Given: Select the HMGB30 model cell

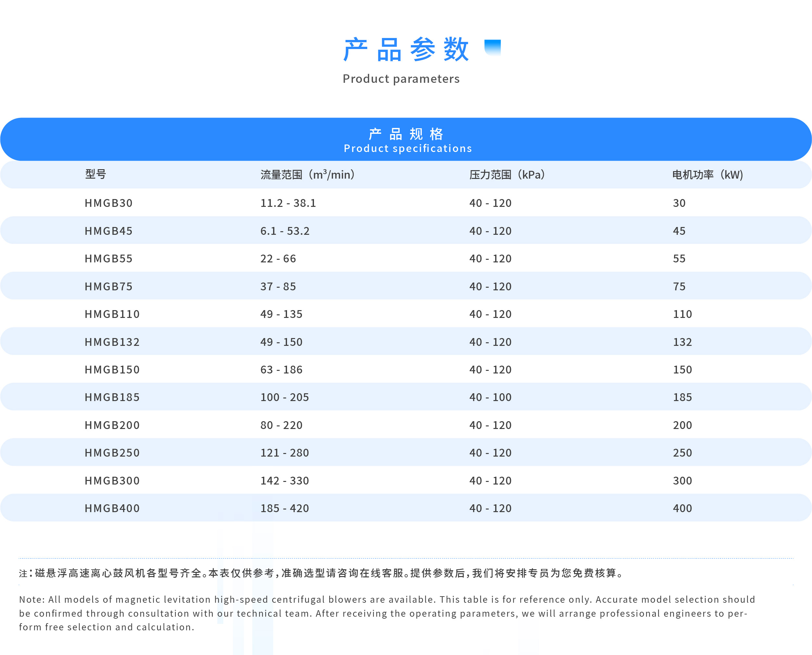Looking at the screenshot, I should click(x=109, y=203).
